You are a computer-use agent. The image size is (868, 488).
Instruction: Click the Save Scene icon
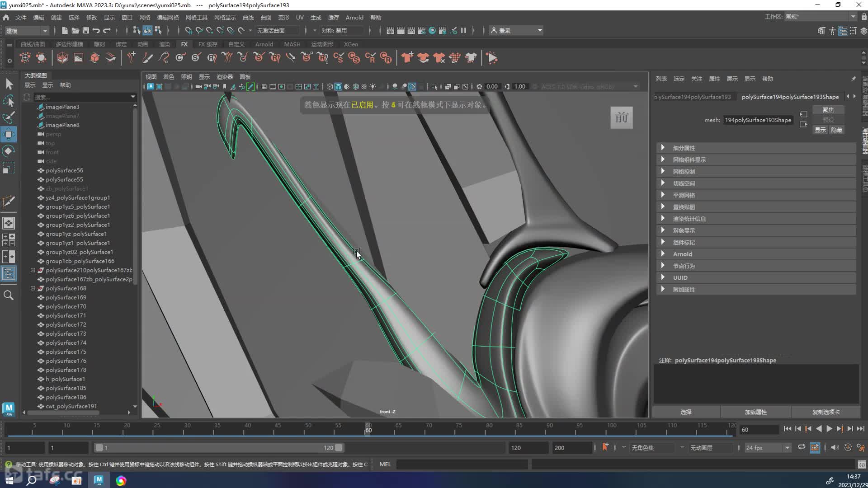[85, 31]
